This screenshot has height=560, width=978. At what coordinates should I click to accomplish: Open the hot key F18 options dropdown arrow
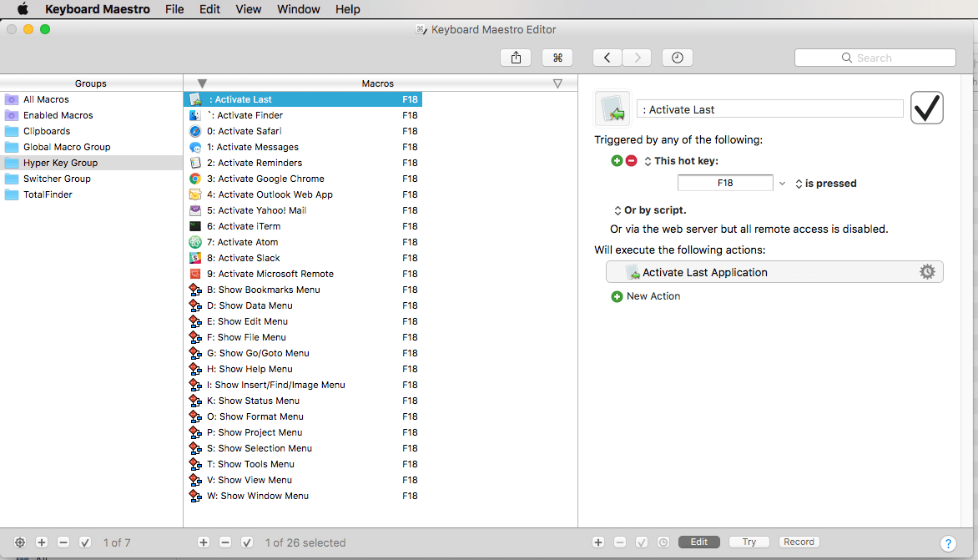point(782,184)
